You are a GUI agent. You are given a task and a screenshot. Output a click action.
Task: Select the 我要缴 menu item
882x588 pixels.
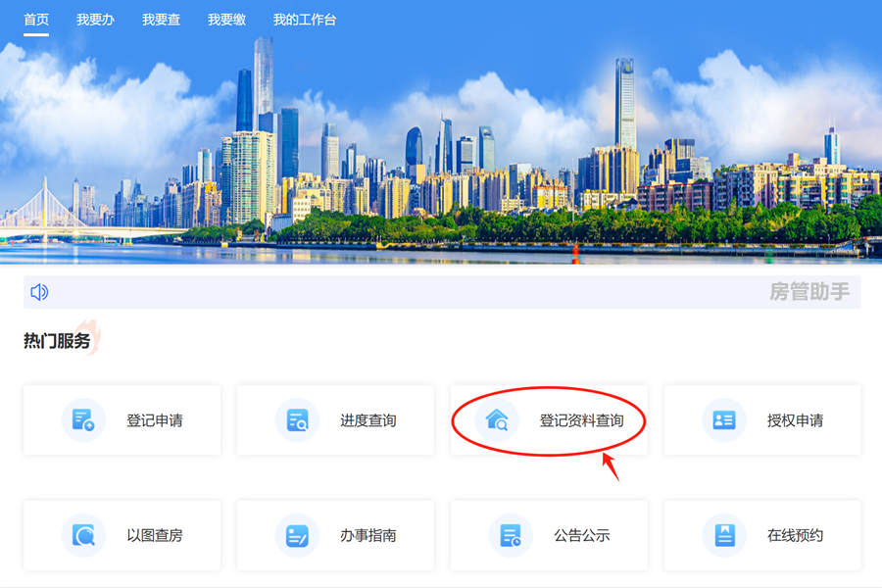[226, 18]
